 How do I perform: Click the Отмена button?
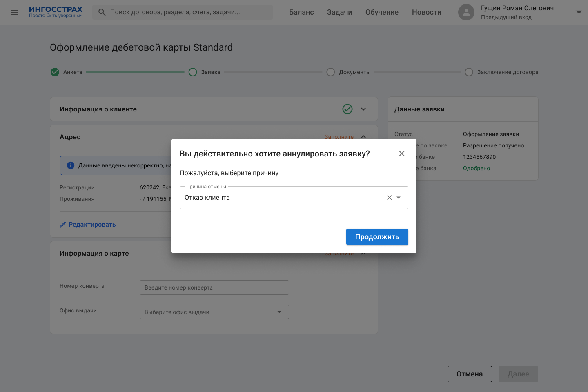coord(470,374)
